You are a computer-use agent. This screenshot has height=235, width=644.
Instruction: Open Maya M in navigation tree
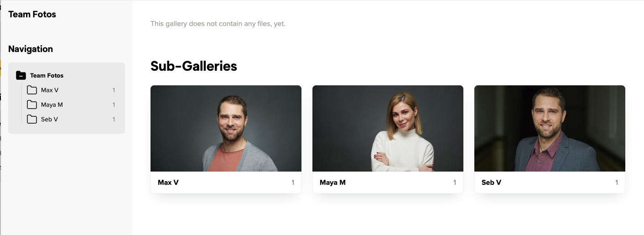[52, 104]
